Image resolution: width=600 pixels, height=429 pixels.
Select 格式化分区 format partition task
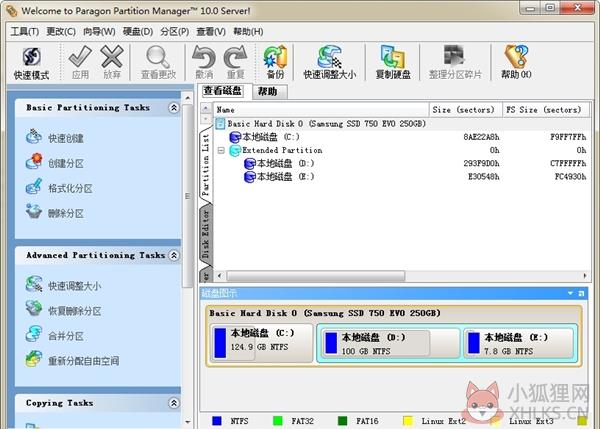(59, 188)
